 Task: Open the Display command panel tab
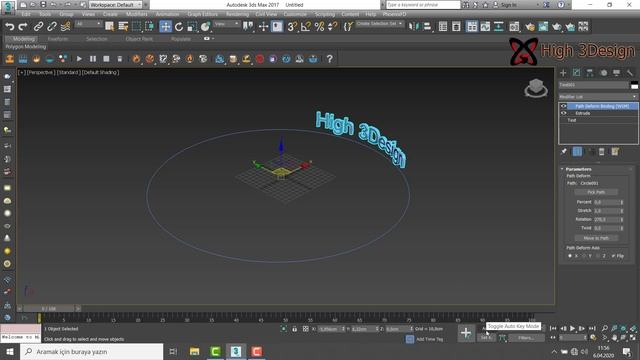coord(616,73)
